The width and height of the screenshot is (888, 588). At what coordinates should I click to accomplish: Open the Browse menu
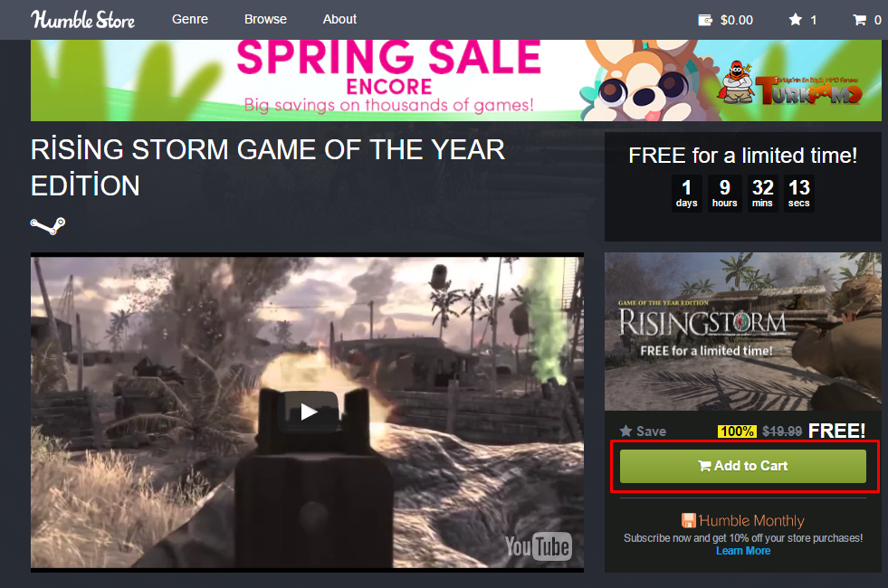point(265,19)
